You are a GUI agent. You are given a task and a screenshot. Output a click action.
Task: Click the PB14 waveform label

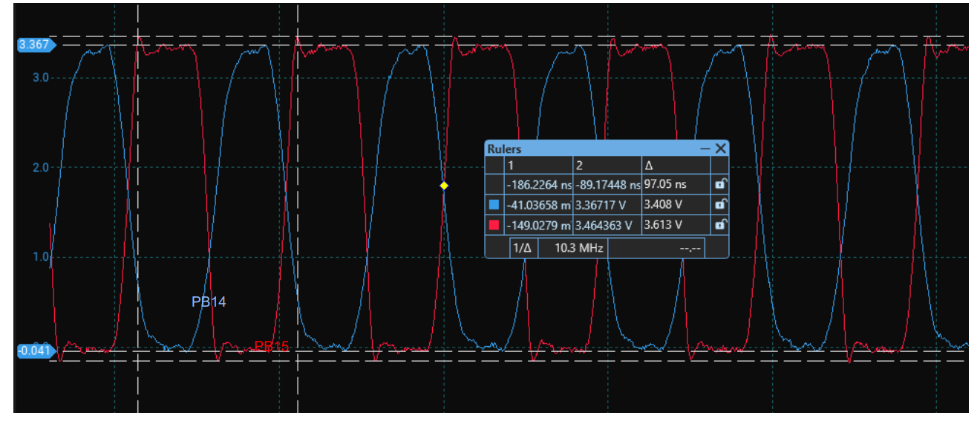coord(209,302)
